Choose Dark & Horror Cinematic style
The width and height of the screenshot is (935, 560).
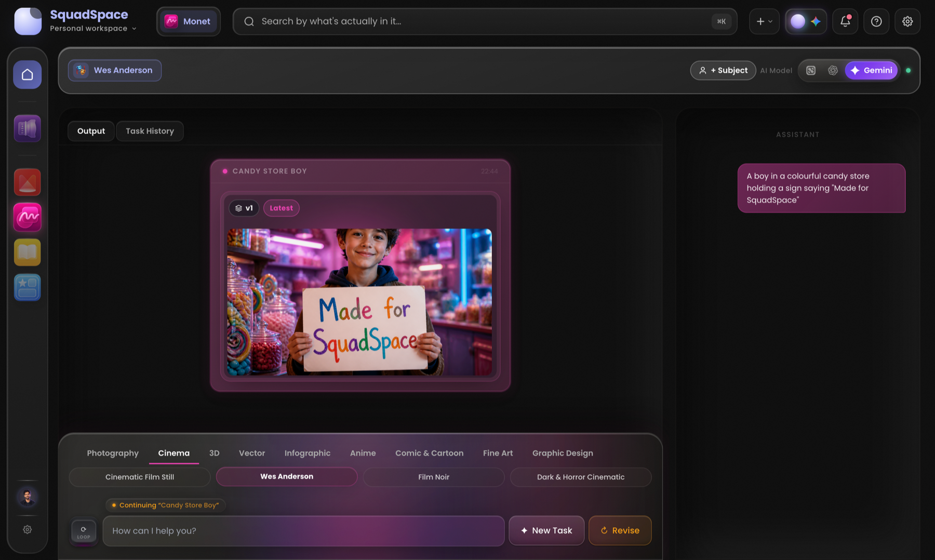click(x=581, y=477)
